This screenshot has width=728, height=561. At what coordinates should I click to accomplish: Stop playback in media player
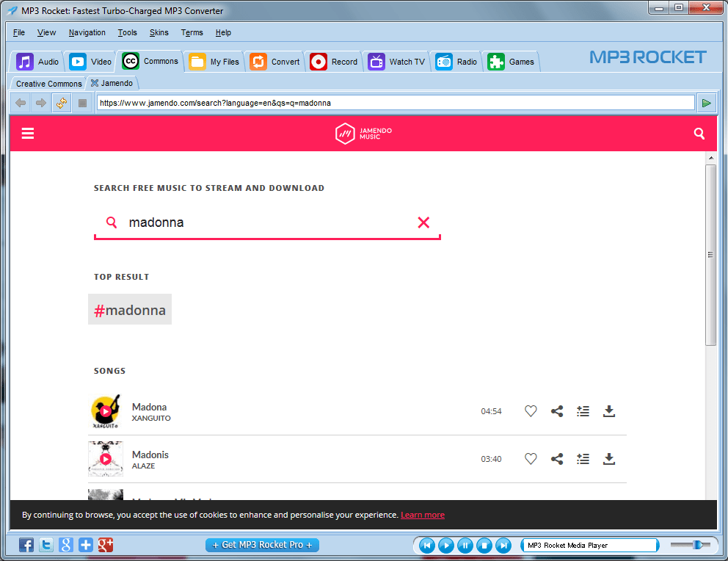point(484,545)
